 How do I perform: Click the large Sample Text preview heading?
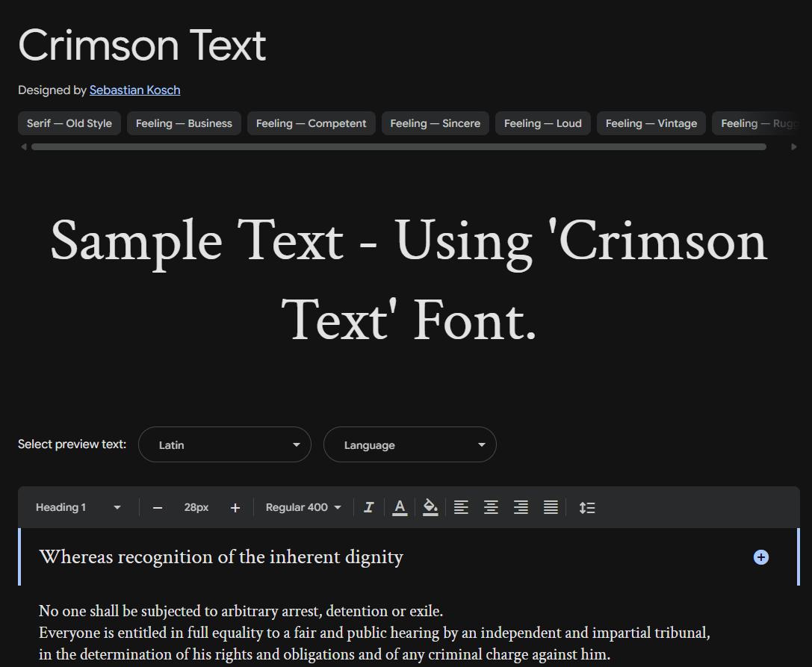[x=409, y=280]
